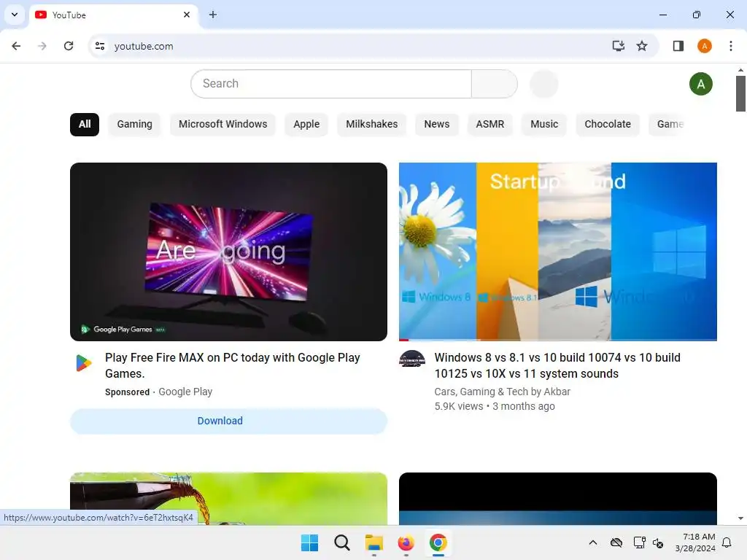This screenshot has height=560, width=747.
Task: Click the '5.9K views • 3 months ago' text
Action: [495, 407]
